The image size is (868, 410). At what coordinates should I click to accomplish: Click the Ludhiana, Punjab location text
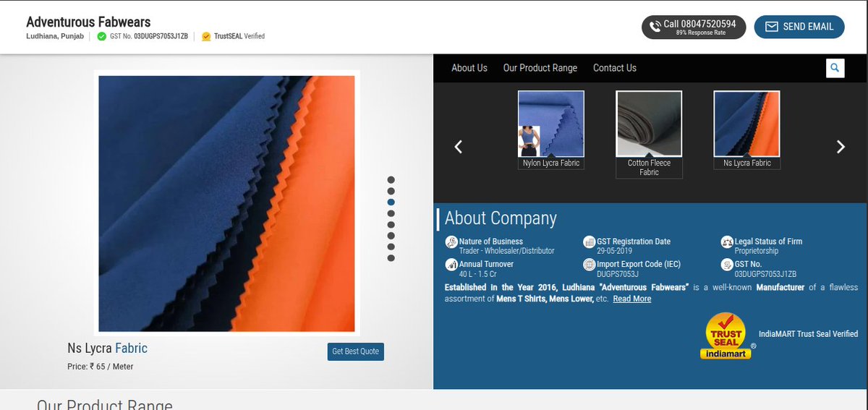pyautogui.click(x=55, y=36)
